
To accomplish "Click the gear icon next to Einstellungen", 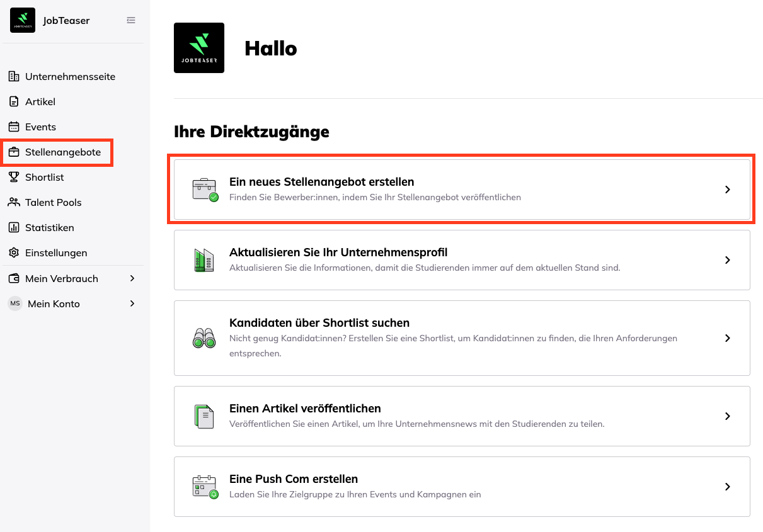I will tap(14, 252).
